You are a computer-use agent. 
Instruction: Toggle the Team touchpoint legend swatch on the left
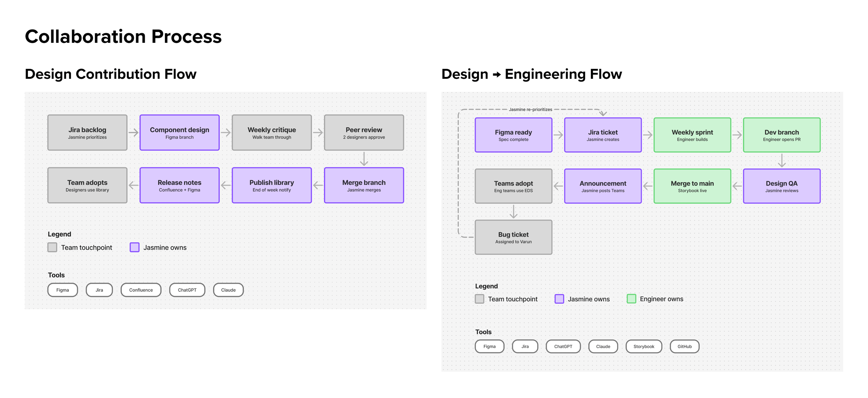52,247
